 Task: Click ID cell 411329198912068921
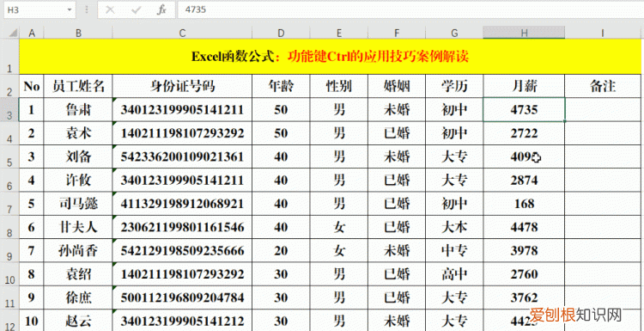[x=182, y=204]
